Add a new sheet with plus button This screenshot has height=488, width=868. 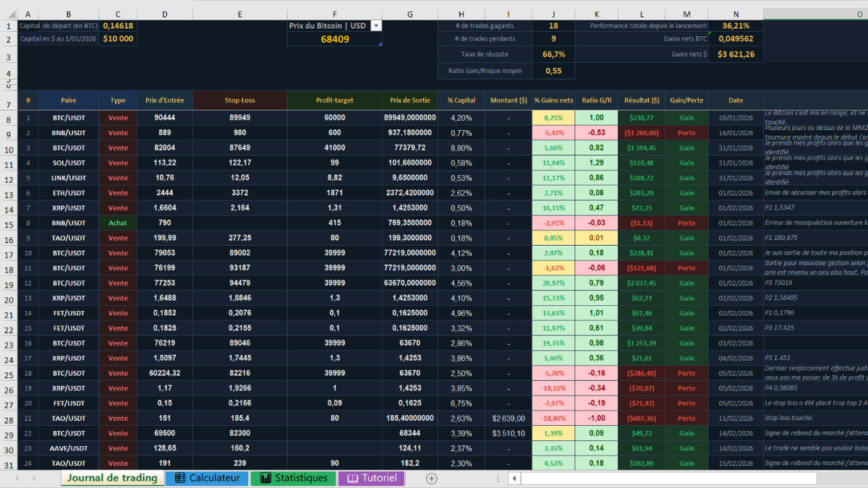click(432, 479)
